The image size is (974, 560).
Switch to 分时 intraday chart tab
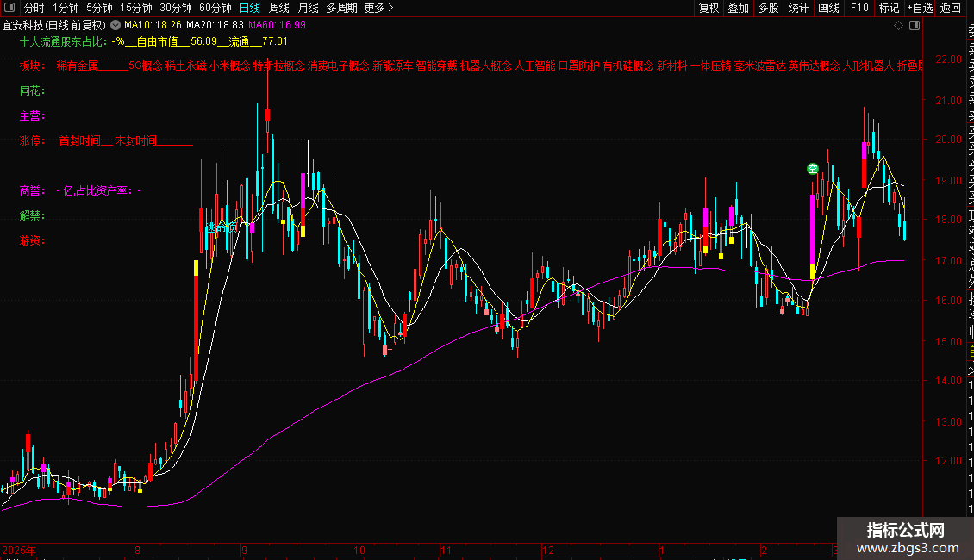(x=34, y=8)
